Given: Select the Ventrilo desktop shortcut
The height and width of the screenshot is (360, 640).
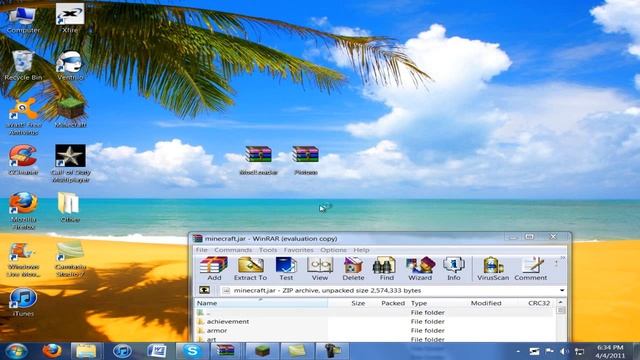Looking at the screenshot, I should [70, 65].
